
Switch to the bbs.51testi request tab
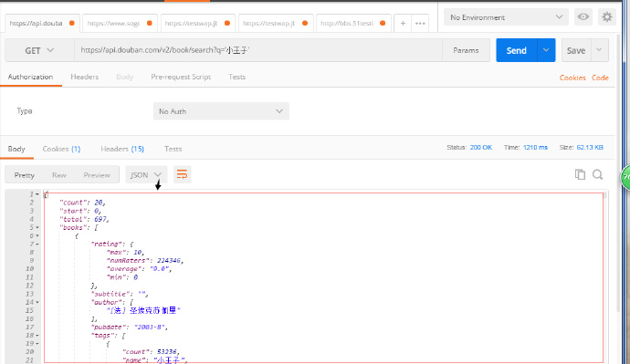coord(353,24)
